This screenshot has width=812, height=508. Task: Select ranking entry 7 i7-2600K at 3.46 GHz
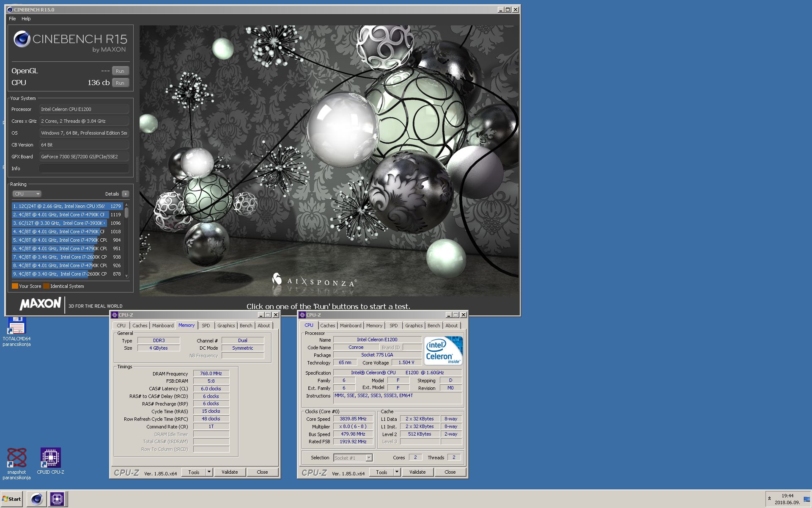[67, 257]
